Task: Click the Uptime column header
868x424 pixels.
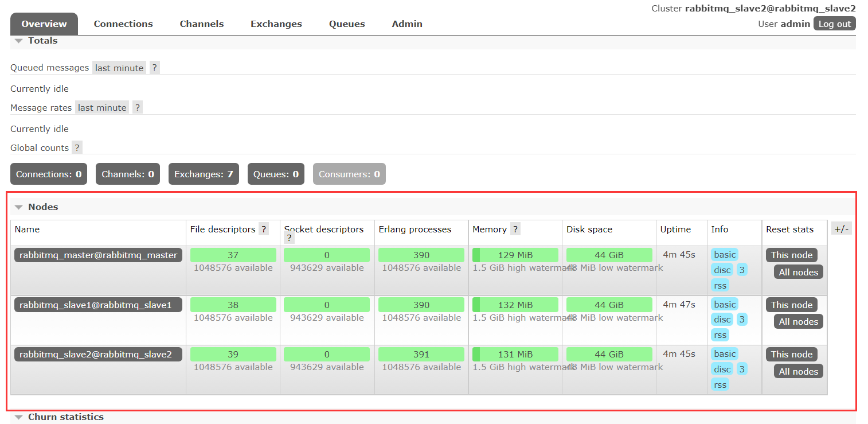Action: coord(675,229)
